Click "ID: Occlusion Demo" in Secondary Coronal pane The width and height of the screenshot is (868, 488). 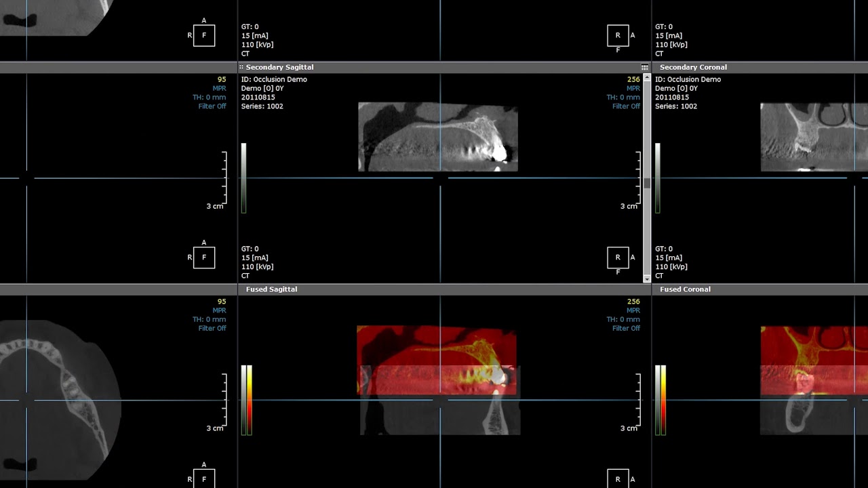688,79
